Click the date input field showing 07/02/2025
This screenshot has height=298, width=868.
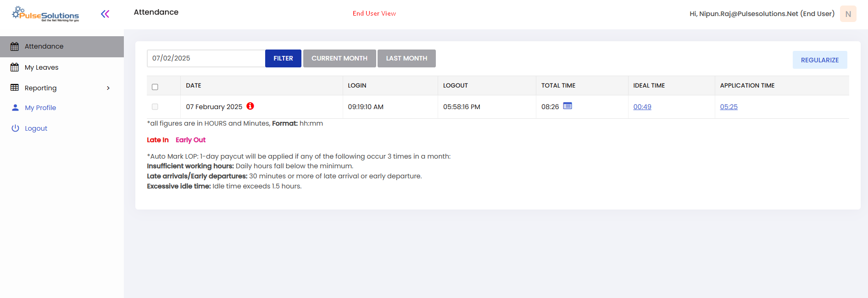[206, 58]
